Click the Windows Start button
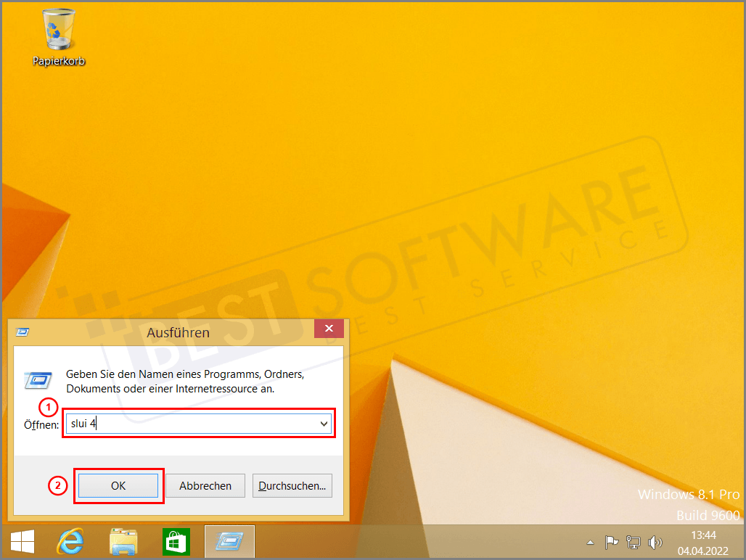Viewport: 746px width, 560px height. 22,542
